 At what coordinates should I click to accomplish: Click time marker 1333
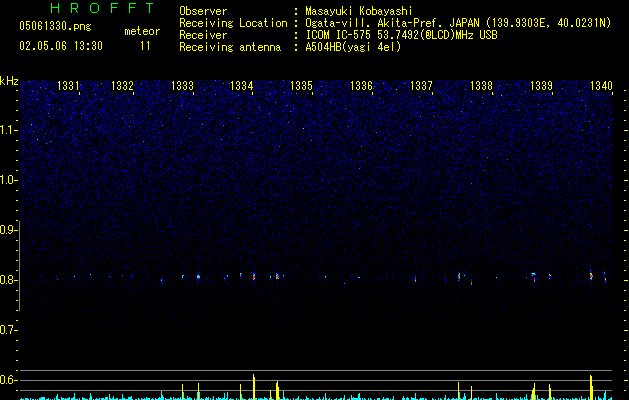[183, 85]
